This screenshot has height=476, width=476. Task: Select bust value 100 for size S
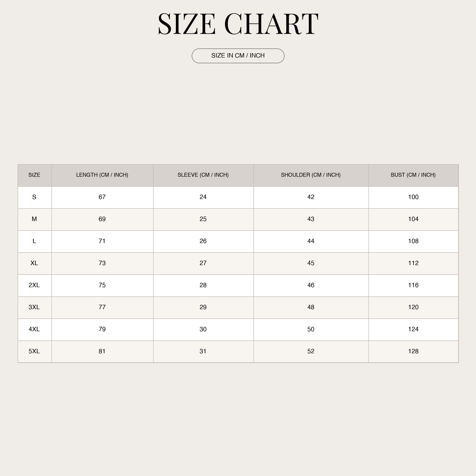pos(413,197)
